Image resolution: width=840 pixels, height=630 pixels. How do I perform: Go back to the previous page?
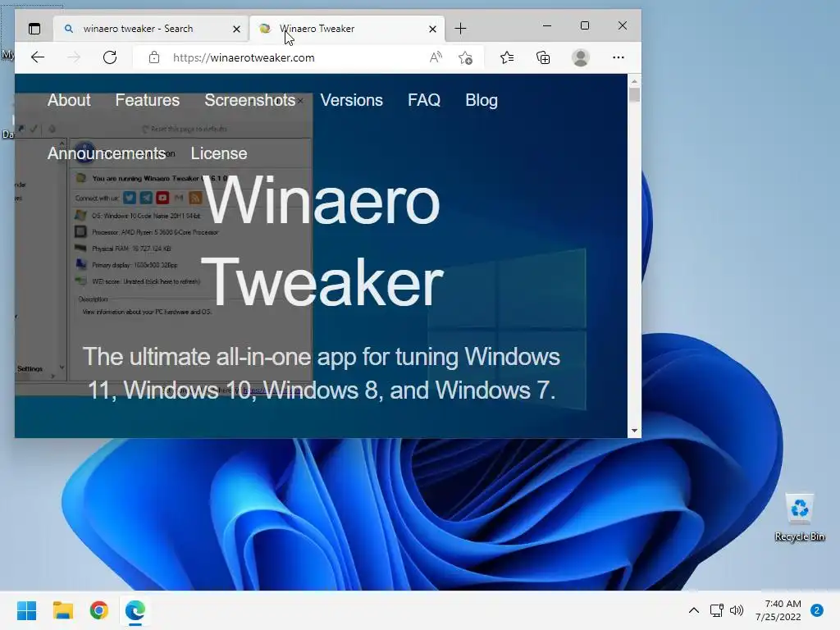click(38, 57)
